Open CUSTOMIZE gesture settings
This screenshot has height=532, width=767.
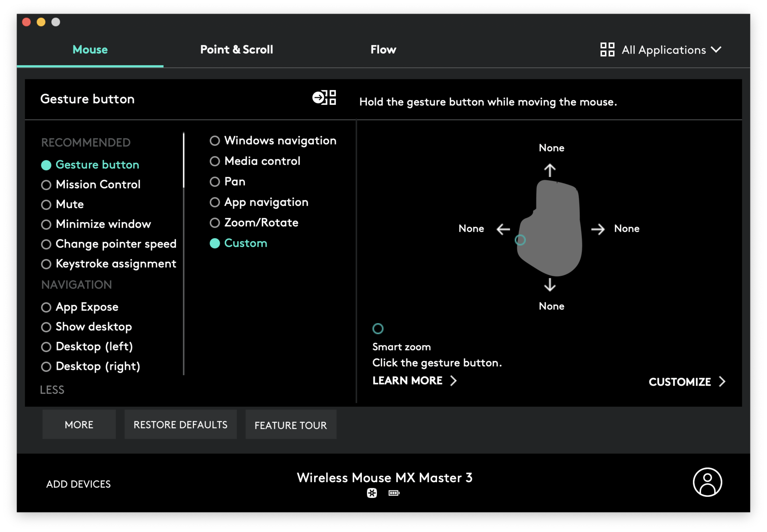click(687, 382)
